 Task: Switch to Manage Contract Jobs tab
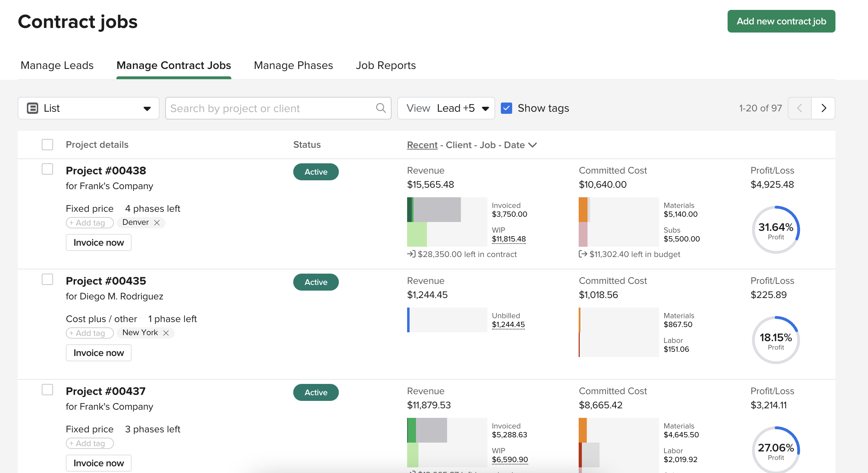click(174, 65)
